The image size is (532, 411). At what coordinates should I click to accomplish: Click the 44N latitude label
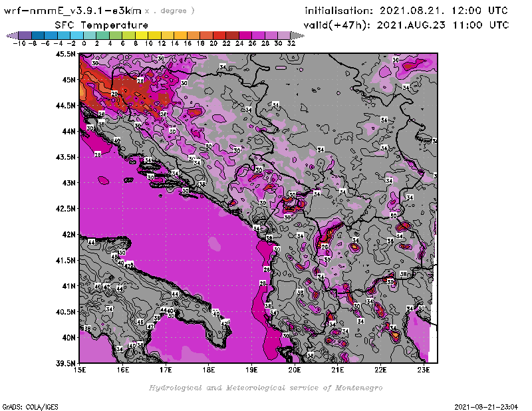[x=68, y=131]
